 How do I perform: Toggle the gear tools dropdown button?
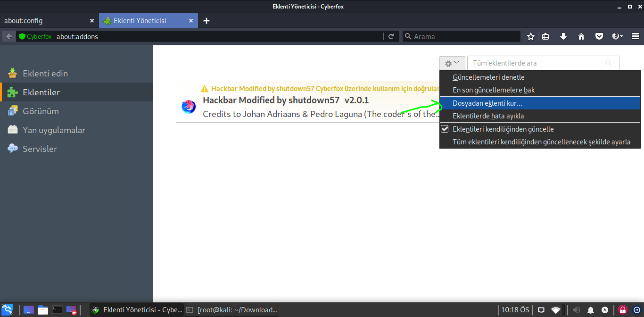[x=452, y=63]
